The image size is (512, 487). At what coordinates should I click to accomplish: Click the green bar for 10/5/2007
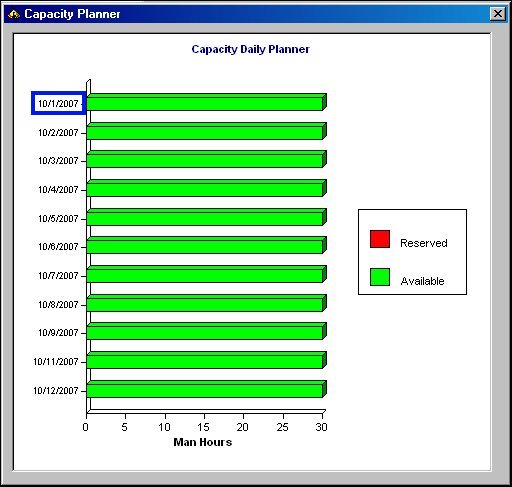207,217
